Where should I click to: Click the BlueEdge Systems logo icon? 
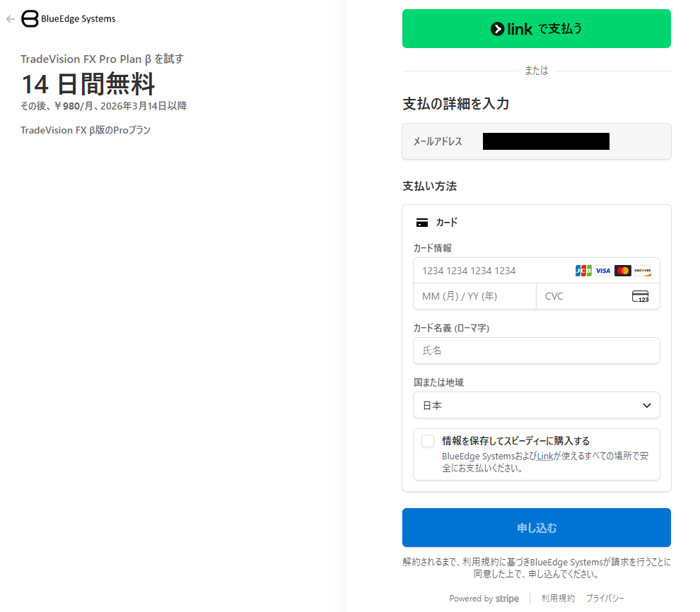30,19
